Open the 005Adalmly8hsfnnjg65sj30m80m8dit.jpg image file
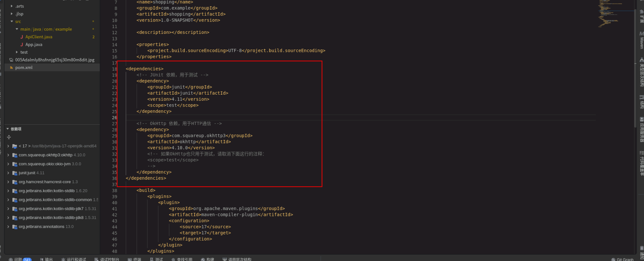 click(55, 60)
